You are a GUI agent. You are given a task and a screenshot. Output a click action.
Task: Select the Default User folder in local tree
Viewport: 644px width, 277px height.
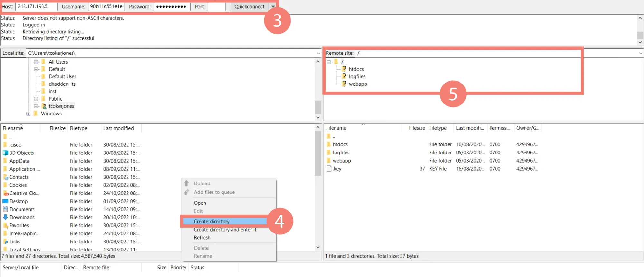click(62, 76)
